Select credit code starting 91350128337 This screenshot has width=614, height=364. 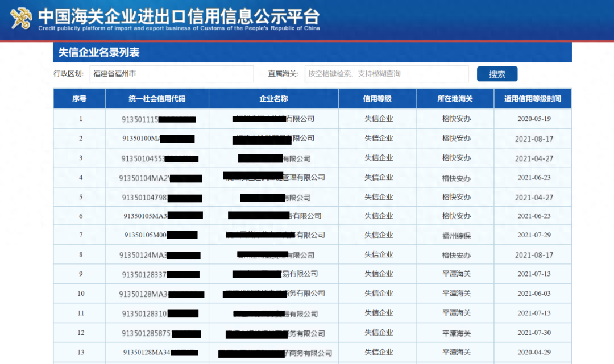click(x=160, y=274)
